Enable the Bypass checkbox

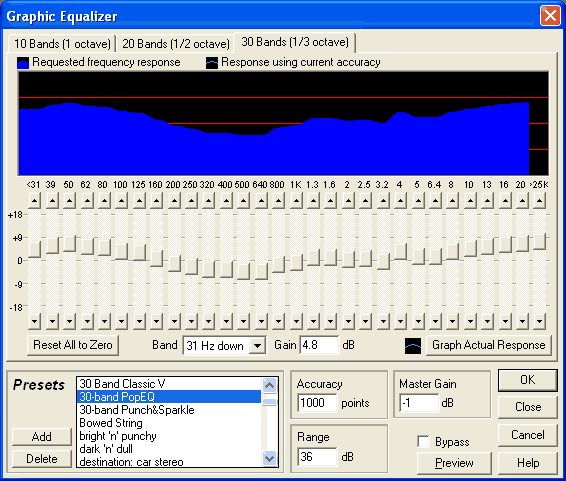(423, 441)
